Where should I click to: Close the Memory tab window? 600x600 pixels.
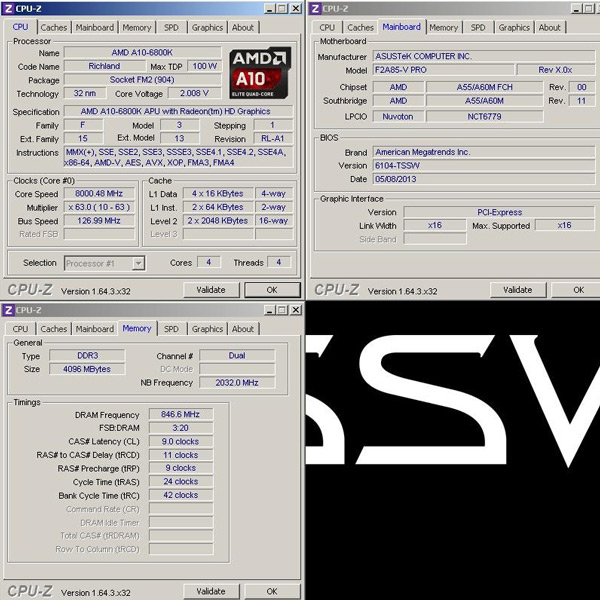295,310
